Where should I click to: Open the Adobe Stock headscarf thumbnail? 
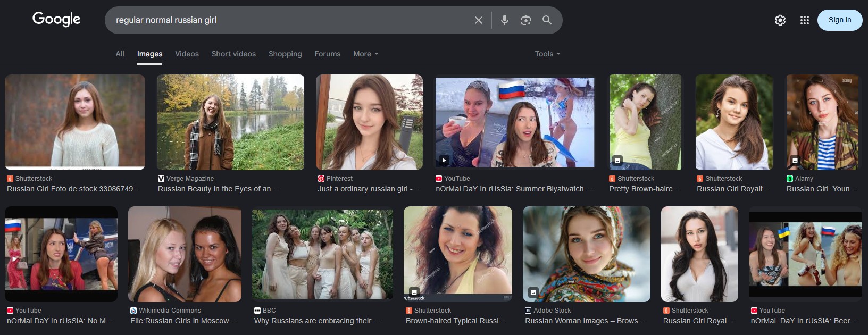coord(587,254)
